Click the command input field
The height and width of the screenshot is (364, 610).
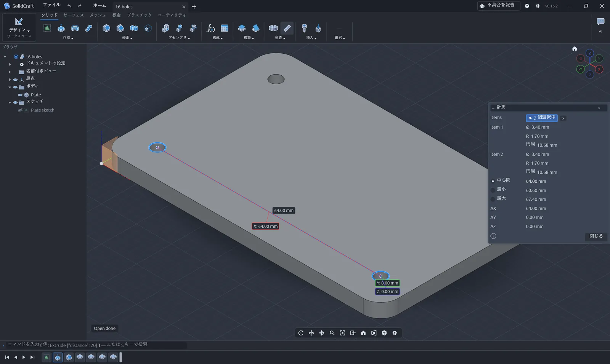coord(95,345)
